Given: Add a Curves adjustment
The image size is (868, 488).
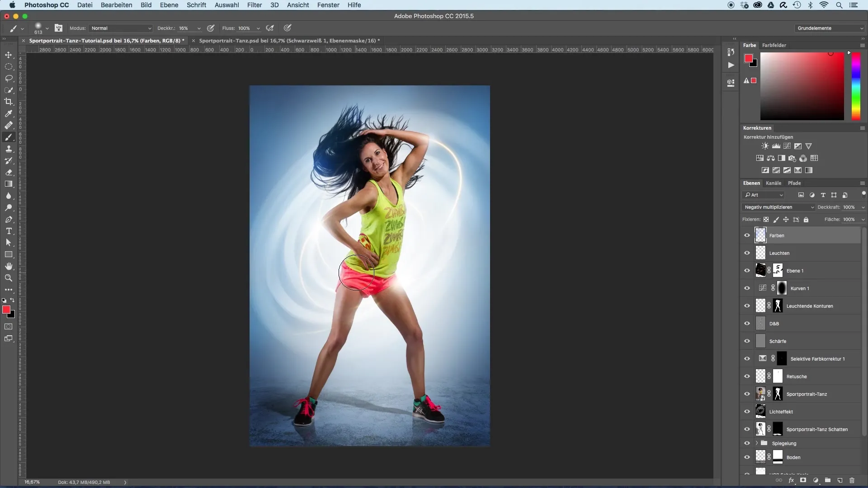Looking at the screenshot, I should 787,146.
